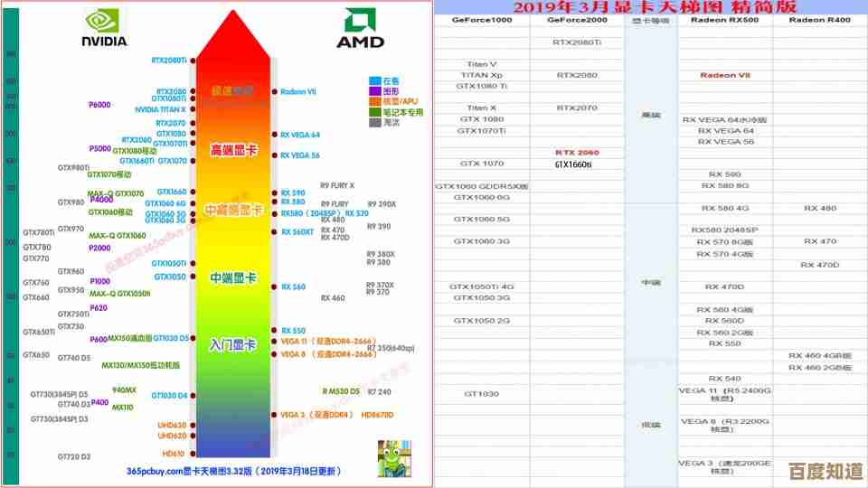Viewport: 868px width, 488px height.
Task: Select GT1030 in the GeForce1000 column
Action: pos(482,394)
